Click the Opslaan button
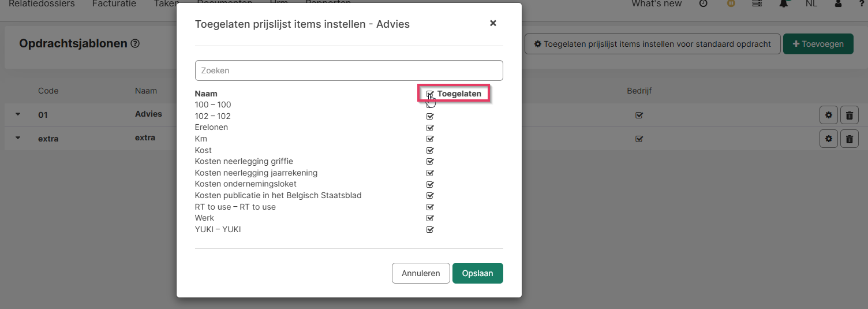 (477, 273)
